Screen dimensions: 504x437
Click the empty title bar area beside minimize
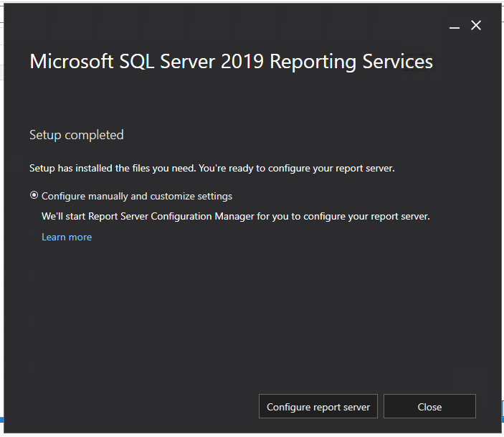tap(287, 25)
